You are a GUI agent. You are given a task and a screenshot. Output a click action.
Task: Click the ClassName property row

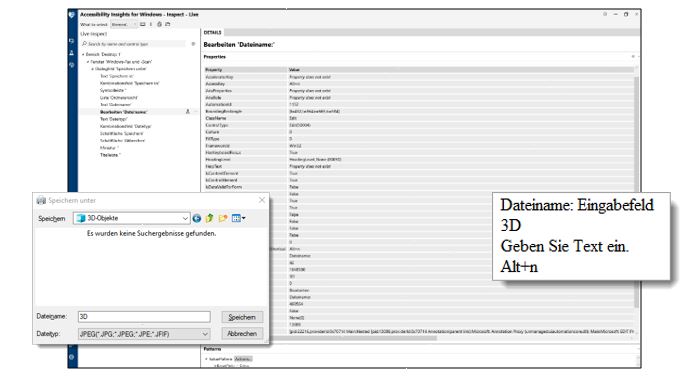coord(419,118)
